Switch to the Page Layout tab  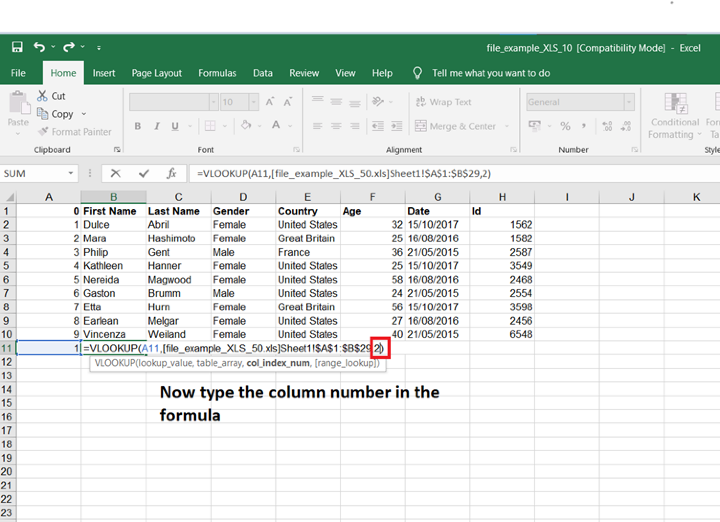157,73
